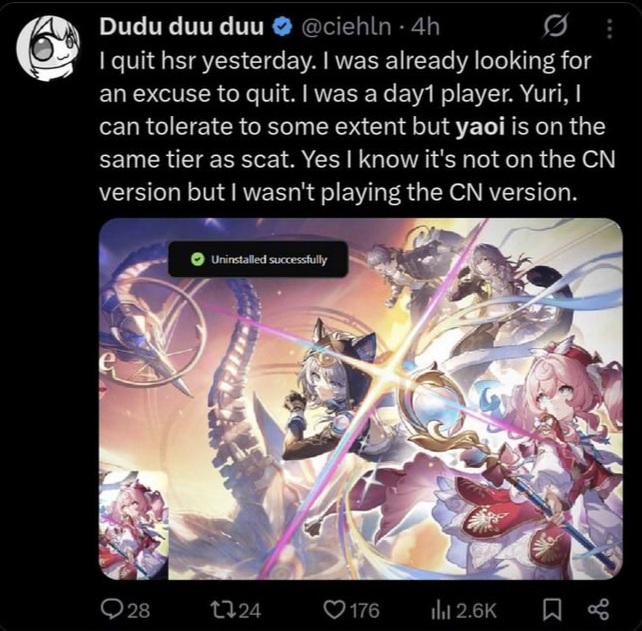Click the blue verified badge
This screenshot has width=642, height=631.
click(282, 27)
